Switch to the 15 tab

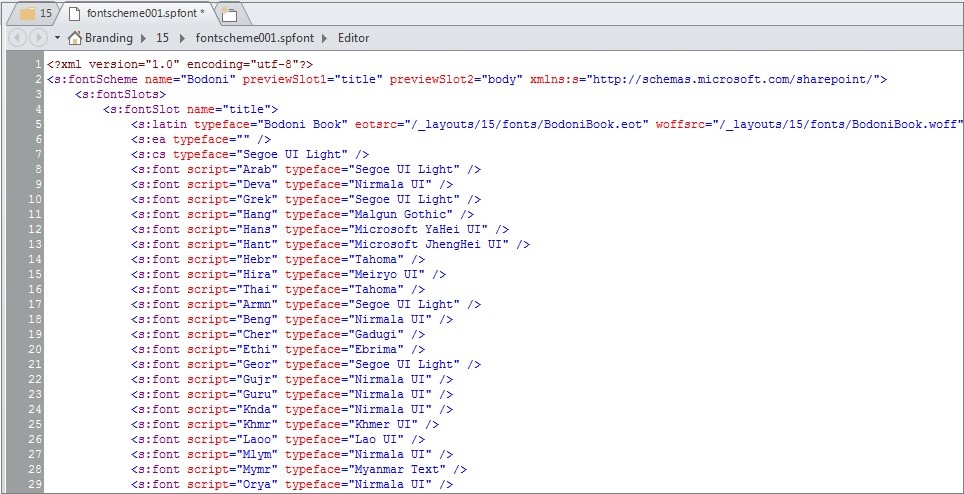(33, 13)
